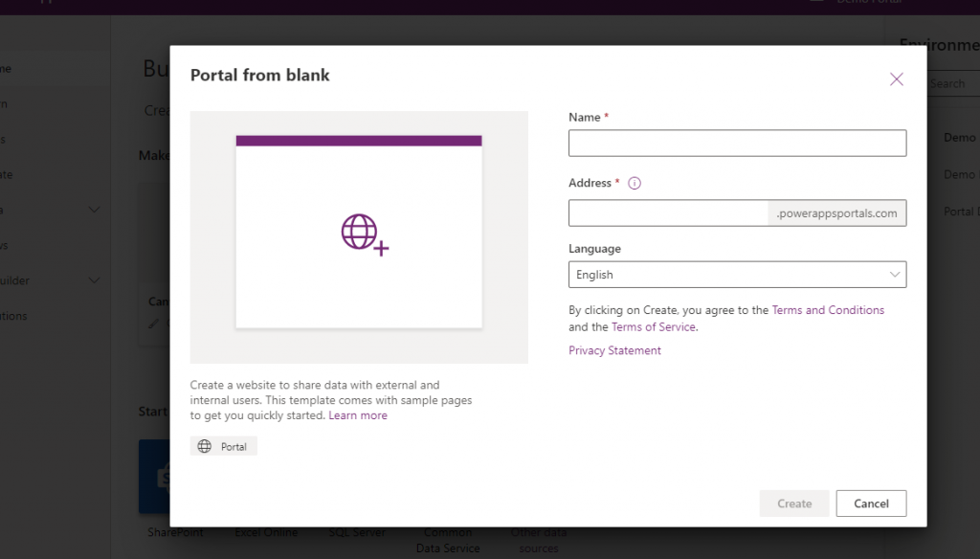Click the .powerappsportals.com address suffix
This screenshot has width=980, height=559.
pos(837,213)
